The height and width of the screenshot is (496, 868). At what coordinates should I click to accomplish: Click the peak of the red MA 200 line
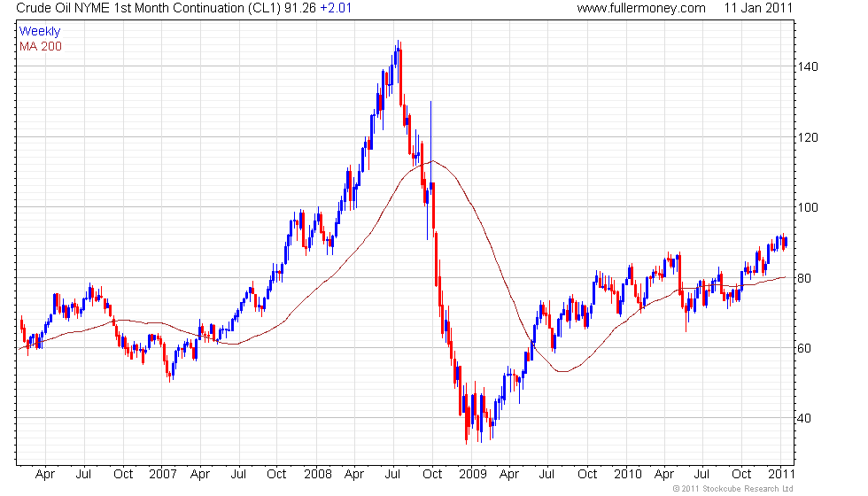pos(433,161)
